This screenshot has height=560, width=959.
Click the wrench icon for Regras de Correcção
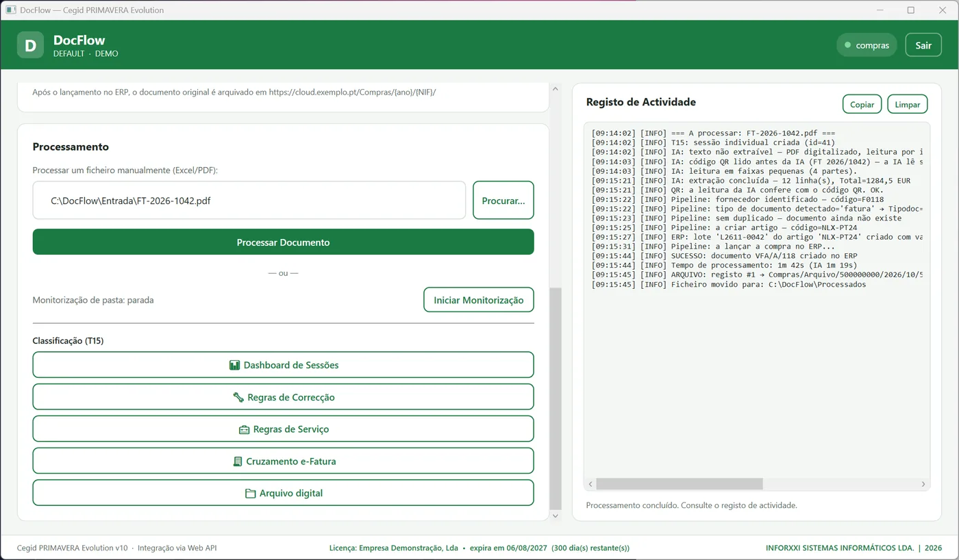tap(238, 397)
